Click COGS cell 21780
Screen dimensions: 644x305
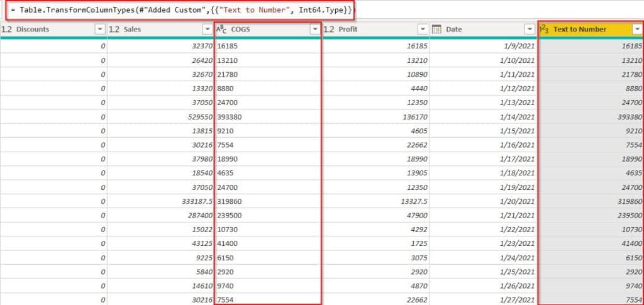point(268,75)
